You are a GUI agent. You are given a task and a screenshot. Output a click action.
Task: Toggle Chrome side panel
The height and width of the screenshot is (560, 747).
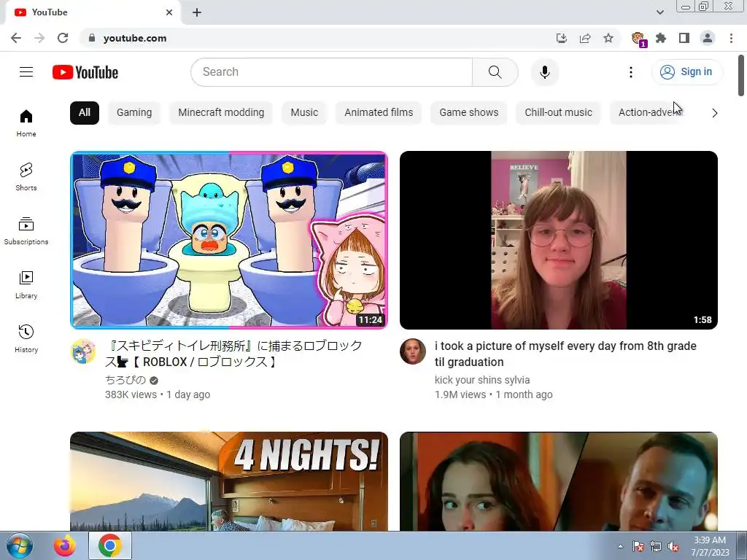[x=684, y=38]
